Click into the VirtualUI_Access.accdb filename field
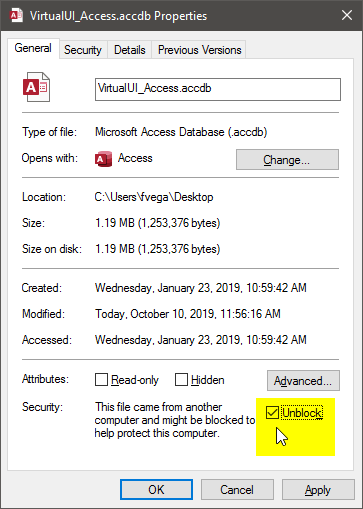The width and height of the screenshot is (363, 509). coord(218,89)
